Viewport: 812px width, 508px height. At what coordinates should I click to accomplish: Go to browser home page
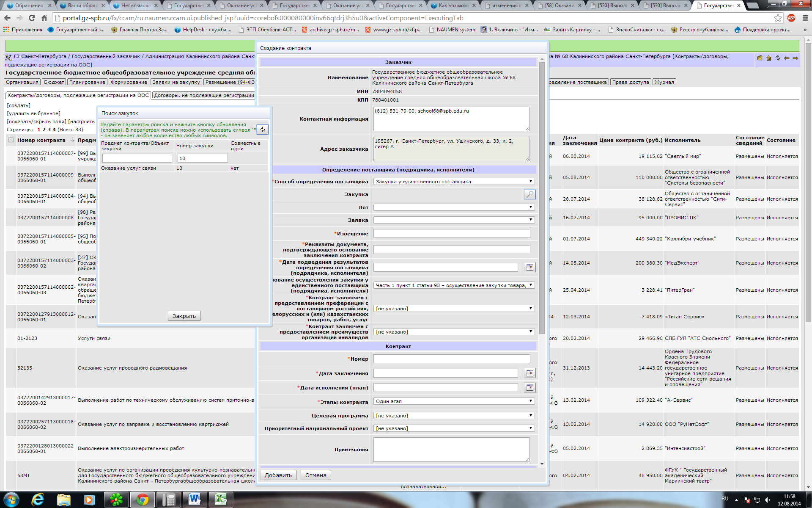click(x=44, y=18)
